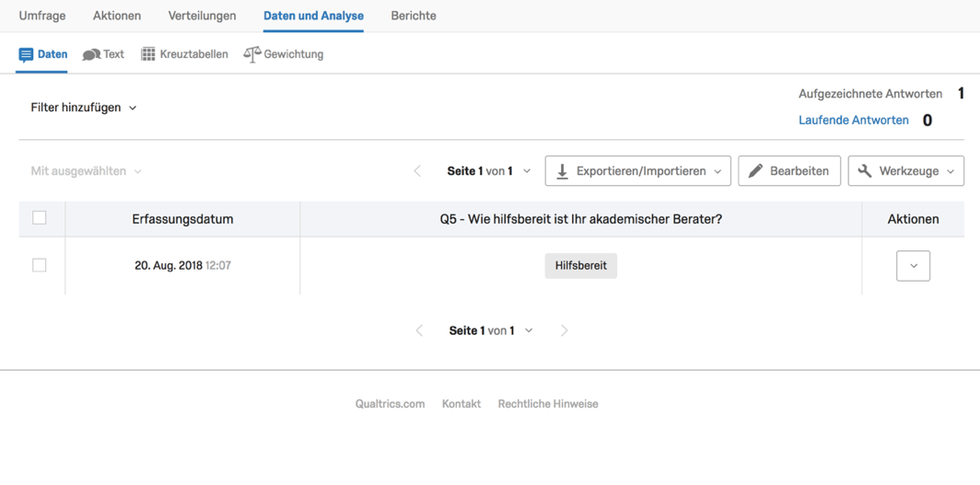Open the top Seite 1 von 1 page selector

489,171
